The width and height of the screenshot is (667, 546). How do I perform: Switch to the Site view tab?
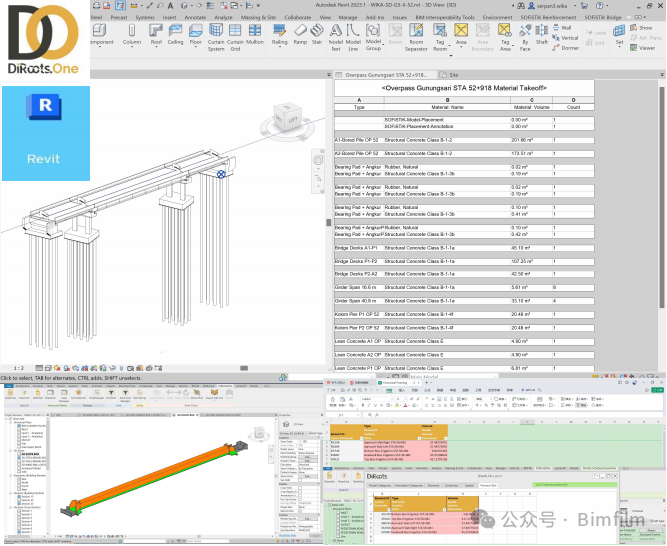(449, 75)
